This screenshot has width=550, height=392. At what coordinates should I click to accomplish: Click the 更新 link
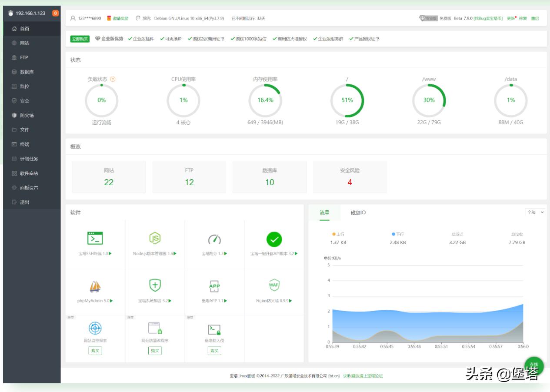[x=510, y=18]
